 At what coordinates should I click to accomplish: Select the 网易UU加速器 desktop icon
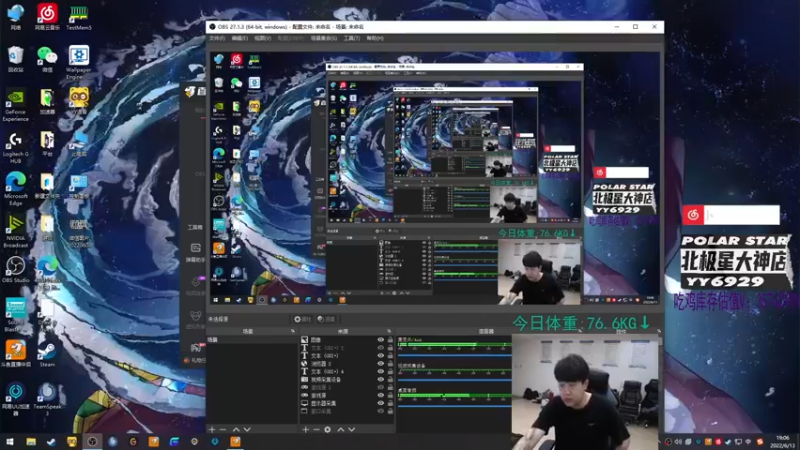[x=15, y=399]
